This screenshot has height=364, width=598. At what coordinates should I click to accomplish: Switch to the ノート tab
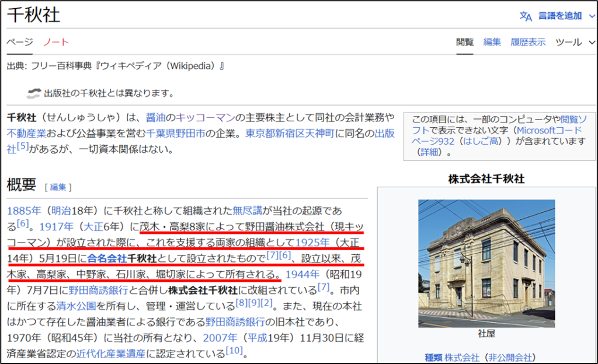56,42
